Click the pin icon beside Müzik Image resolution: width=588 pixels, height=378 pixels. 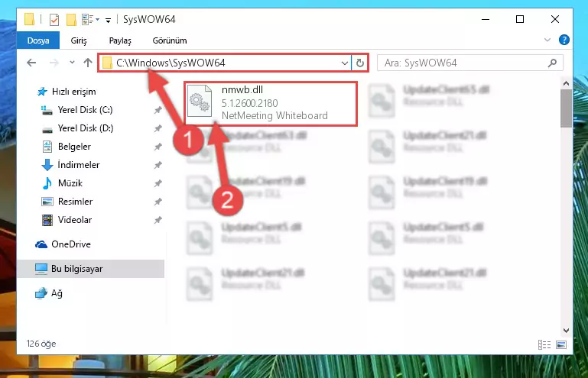(158, 183)
